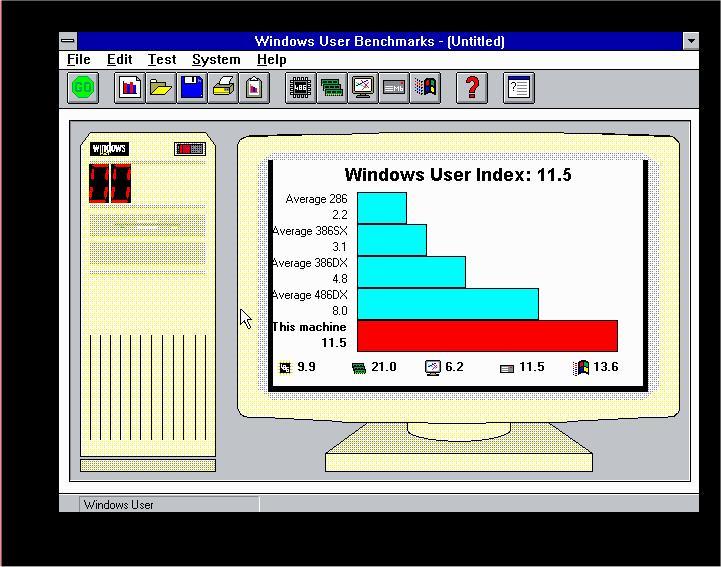Image resolution: width=721 pixels, height=567 pixels.
Task: Click the clipboard copy chart icon
Action: pyautogui.click(x=254, y=87)
